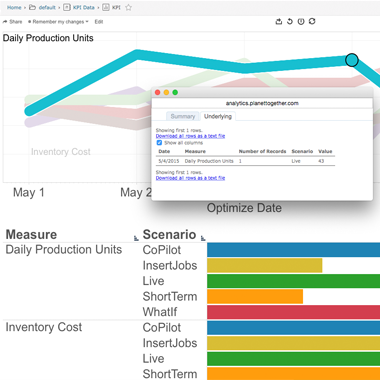Click the pause updates icon
This screenshot has height=380, width=380.
tap(301, 22)
